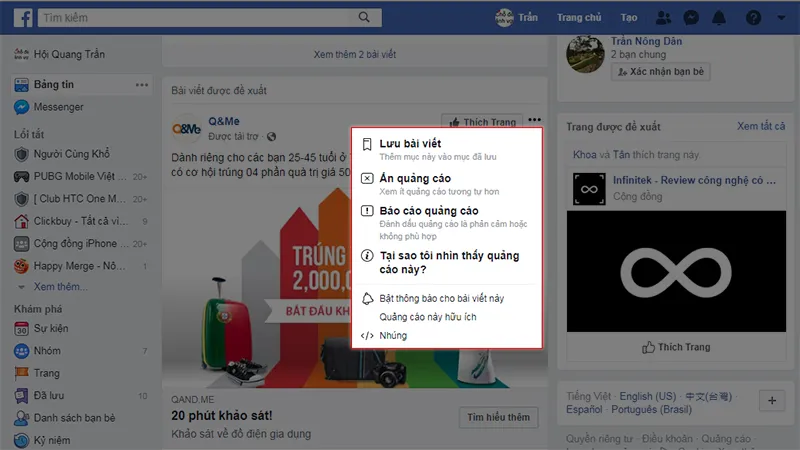Click Tìm hiểu thêm button
Image resolution: width=800 pixels, height=450 pixels.
click(x=498, y=417)
